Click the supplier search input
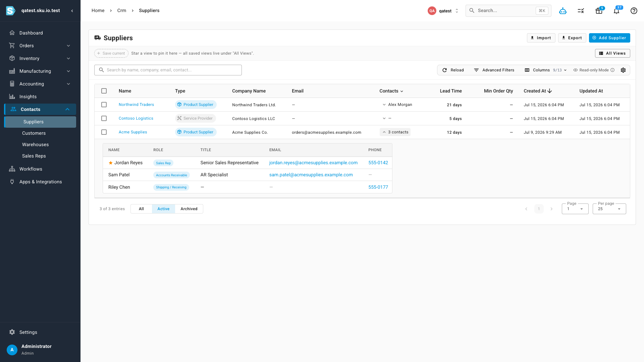The image size is (644, 362). (x=168, y=70)
